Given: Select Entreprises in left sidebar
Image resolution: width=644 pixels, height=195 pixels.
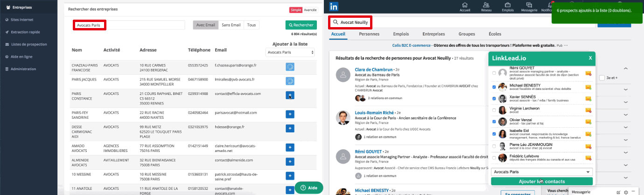Looking at the screenshot, I should pos(28,8).
